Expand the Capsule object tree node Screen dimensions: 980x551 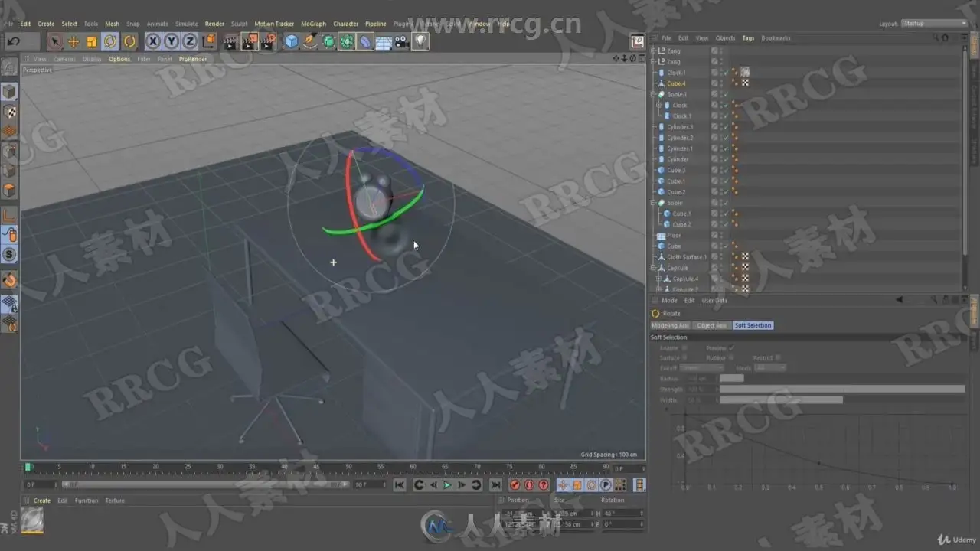pos(653,268)
